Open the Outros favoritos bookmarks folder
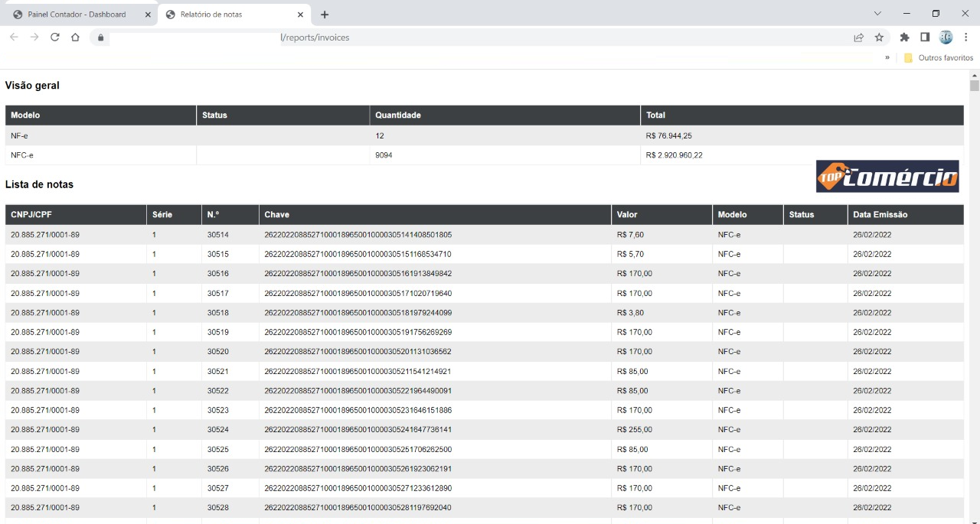 (939, 57)
